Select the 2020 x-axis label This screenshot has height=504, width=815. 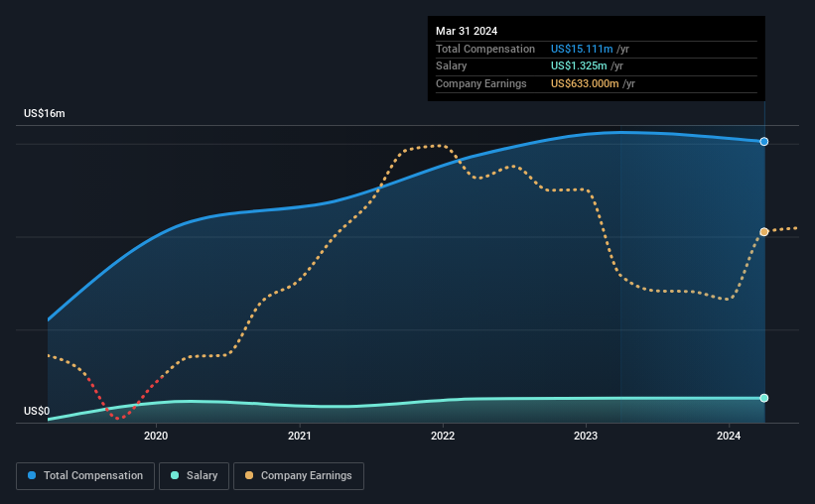click(156, 436)
